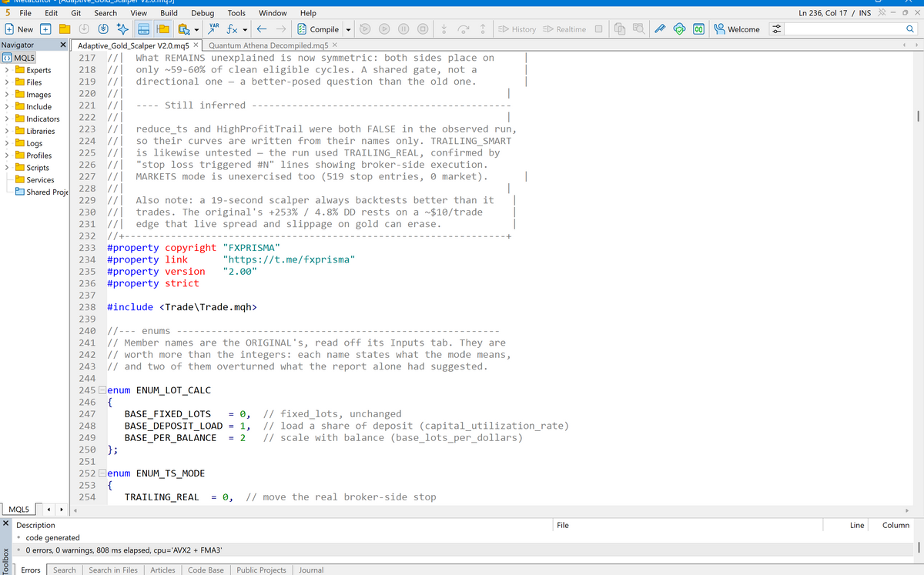This screenshot has height=575, width=924.
Task: Open the Debug menu
Action: pos(203,13)
